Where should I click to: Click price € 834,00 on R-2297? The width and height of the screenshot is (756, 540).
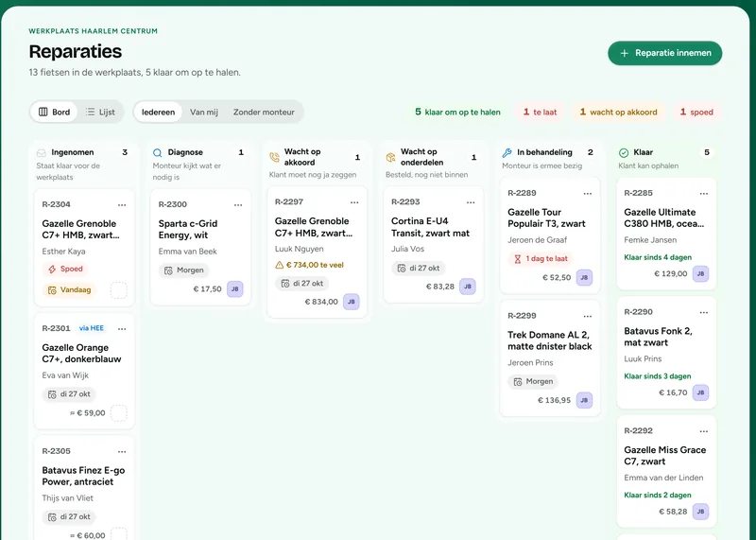tap(321, 302)
